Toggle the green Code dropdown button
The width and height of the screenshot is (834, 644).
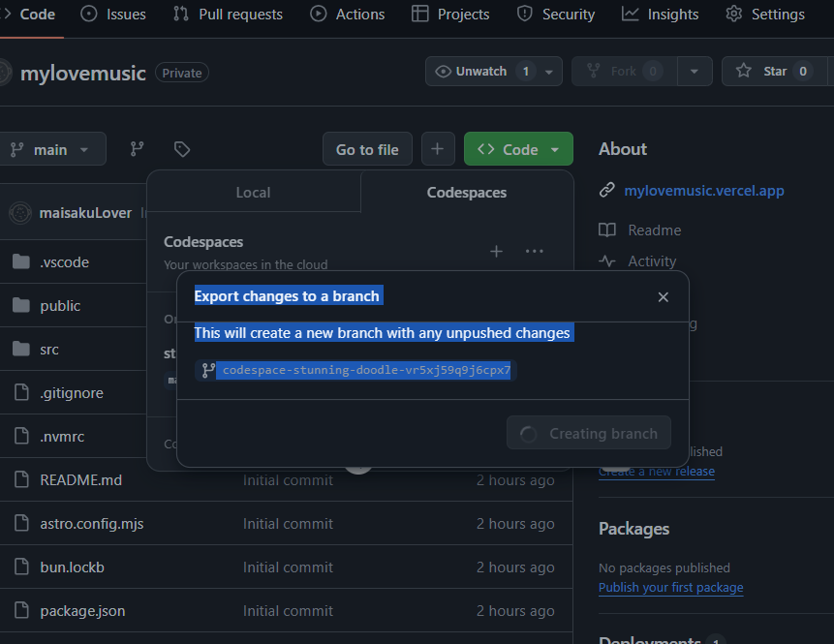pyautogui.click(x=518, y=149)
